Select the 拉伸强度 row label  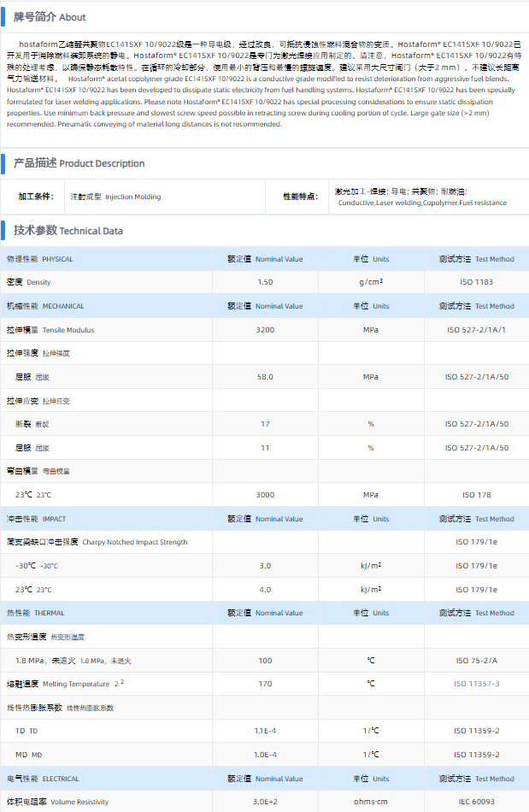coord(38,353)
